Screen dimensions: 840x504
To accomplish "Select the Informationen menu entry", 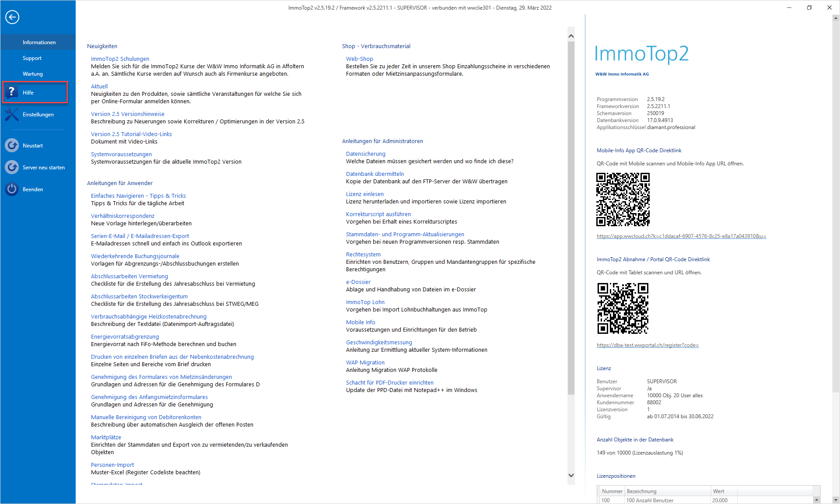I will click(39, 42).
